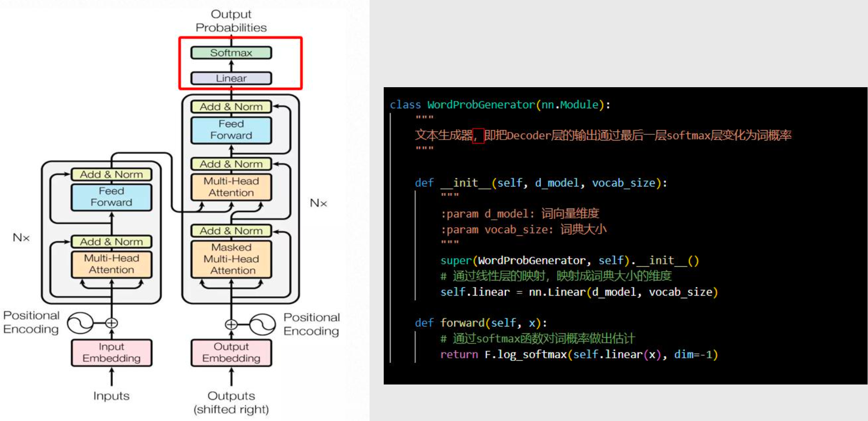Viewport: 868px width, 421px height.
Task: Click the 'self.linear = nn.Linear(d_model, vocab_size)' line
Action: tap(579, 292)
